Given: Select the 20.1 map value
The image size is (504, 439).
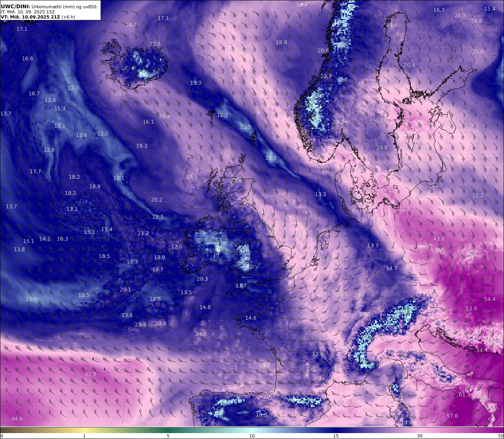Looking at the screenshot, I should pyautogui.click(x=126, y=289).
